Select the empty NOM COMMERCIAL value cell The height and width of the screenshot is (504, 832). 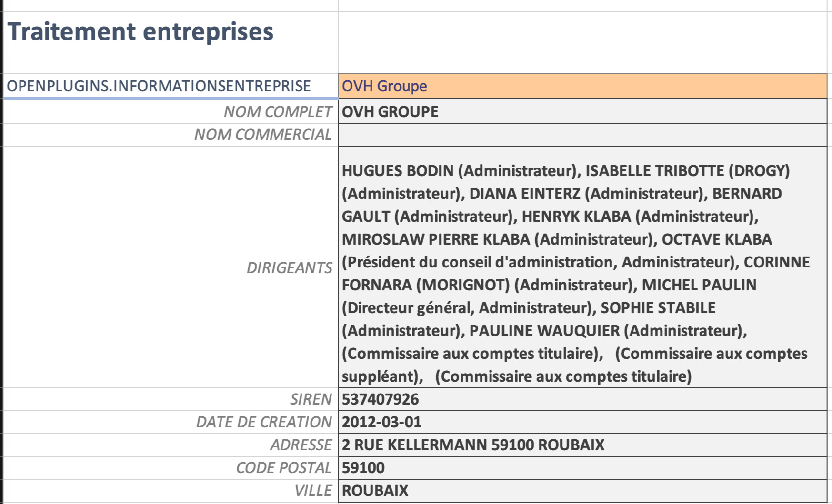pos(582,135)
